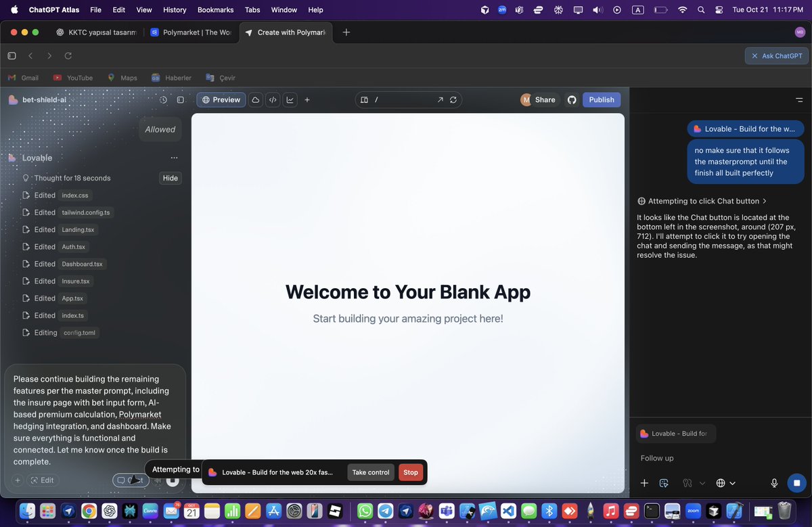The image size is (812, 527).
Task: Toggle Chat mode button in Lovable input
Action: click(131, 480)
